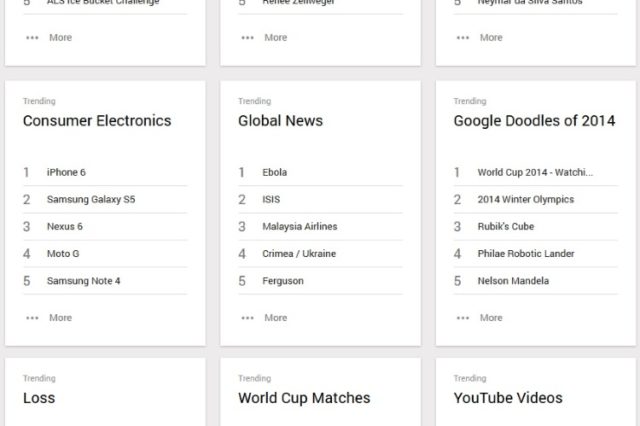Select iPhone 6 in Consumer Electronics
The height and width of the screenshot is (426, 640).
[66, 172]
